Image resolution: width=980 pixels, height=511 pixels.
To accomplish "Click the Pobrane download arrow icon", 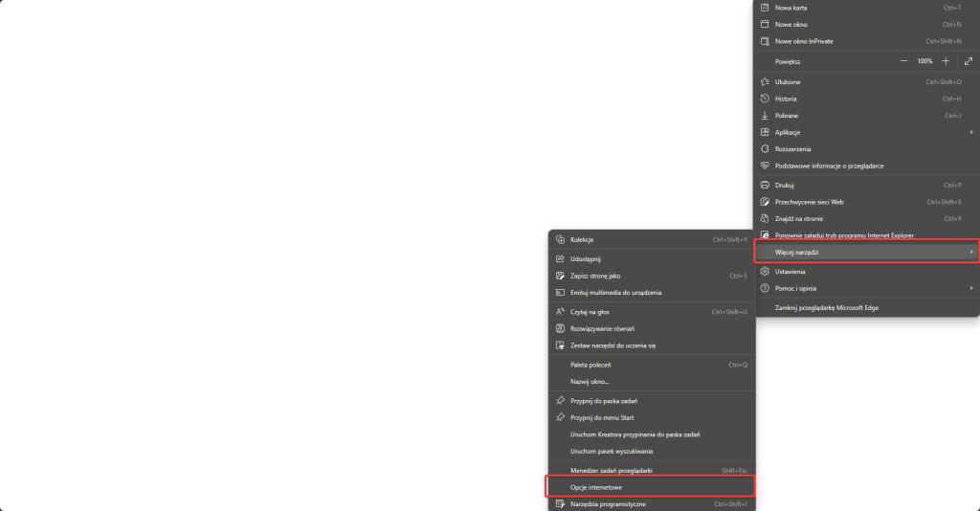I will pyautogui.click(x=765, y=116).
